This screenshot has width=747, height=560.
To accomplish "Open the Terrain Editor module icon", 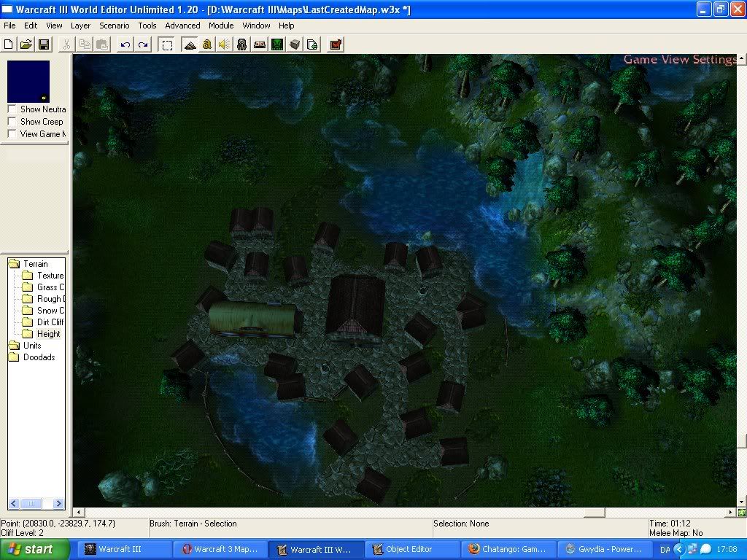I will coord(190,44).
